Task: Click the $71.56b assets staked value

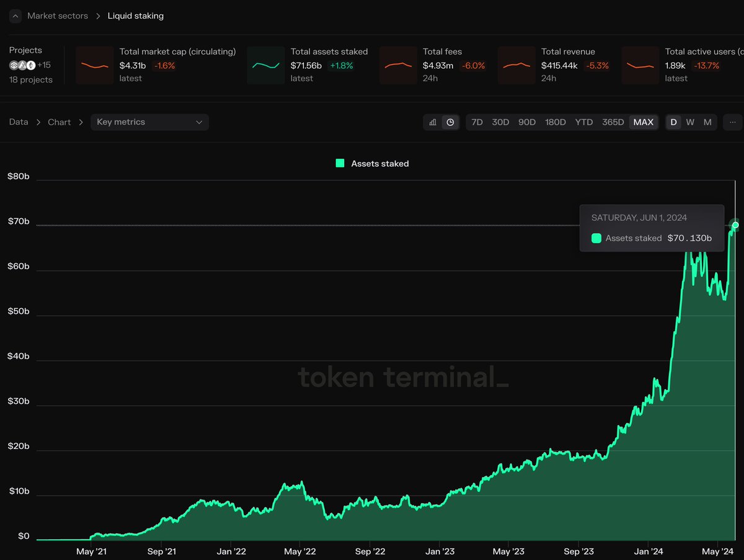Action: coord(306,66)
